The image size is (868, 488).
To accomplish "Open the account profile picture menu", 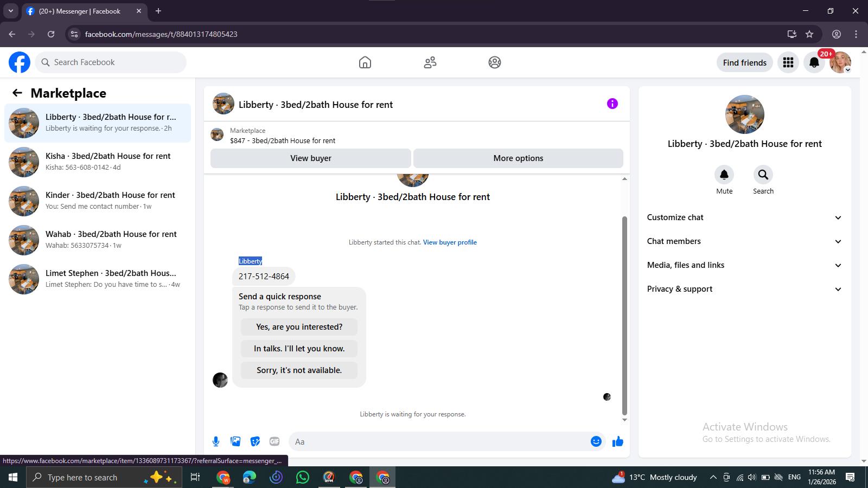I will click(x=840, y=62).
